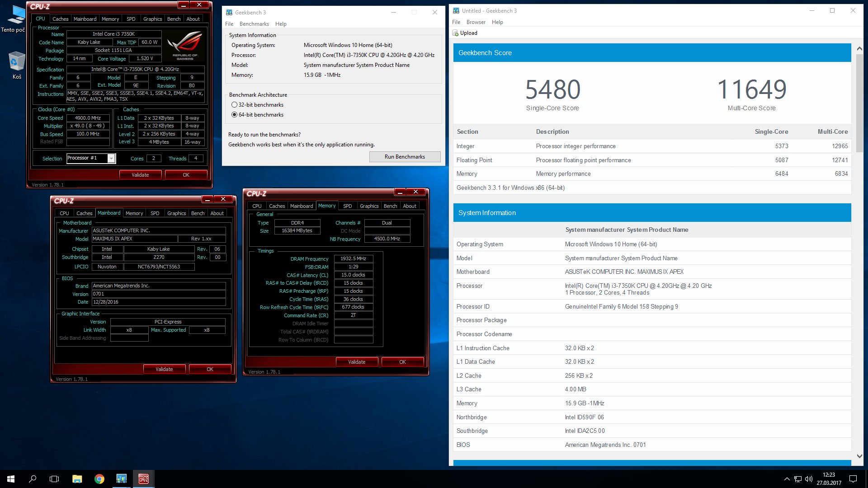Image resolution: width=868 pixels, height=488 pixels.
Task: Minimize the top CPU-Z CPU window
Action: (183, 5)
